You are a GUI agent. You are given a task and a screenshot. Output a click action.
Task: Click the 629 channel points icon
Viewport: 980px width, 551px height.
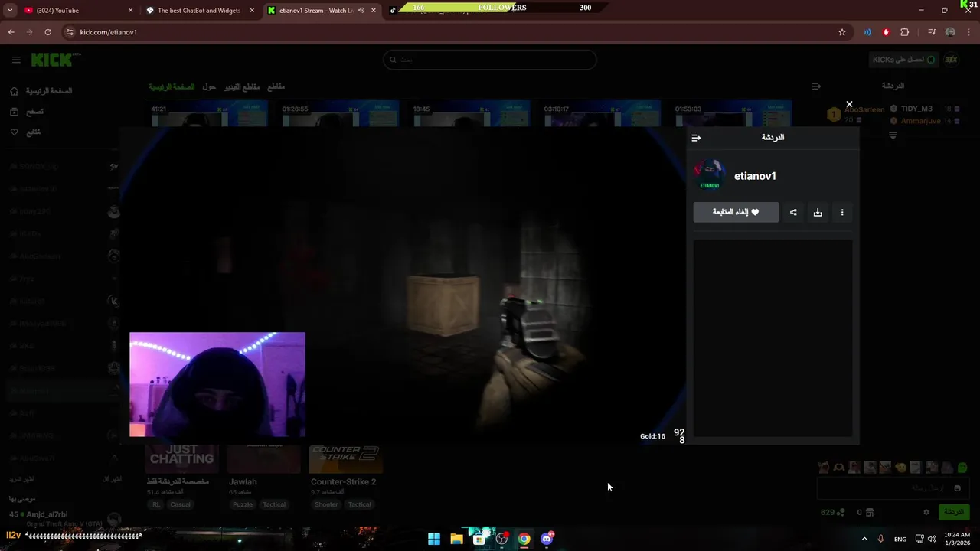coord(841,512)
